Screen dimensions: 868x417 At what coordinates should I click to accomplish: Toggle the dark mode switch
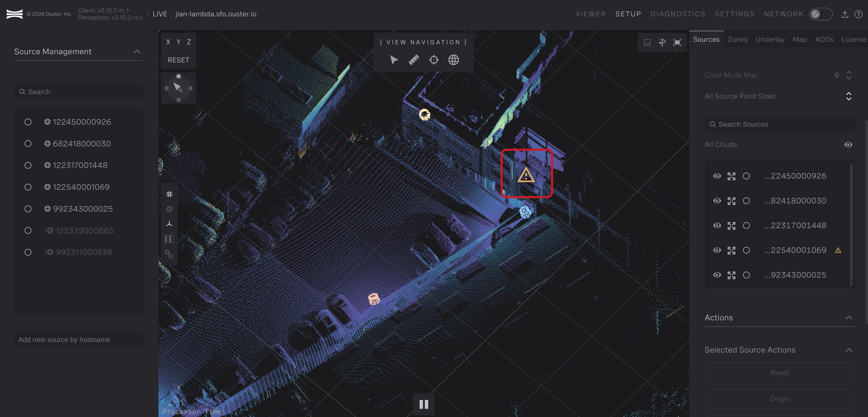pos(821,14)
